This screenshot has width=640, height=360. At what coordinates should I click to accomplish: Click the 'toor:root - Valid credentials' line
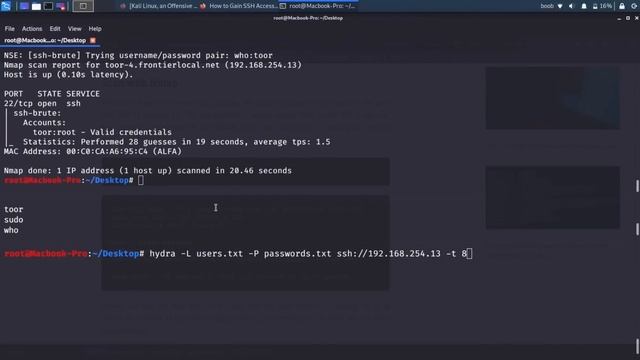[102, 132]
